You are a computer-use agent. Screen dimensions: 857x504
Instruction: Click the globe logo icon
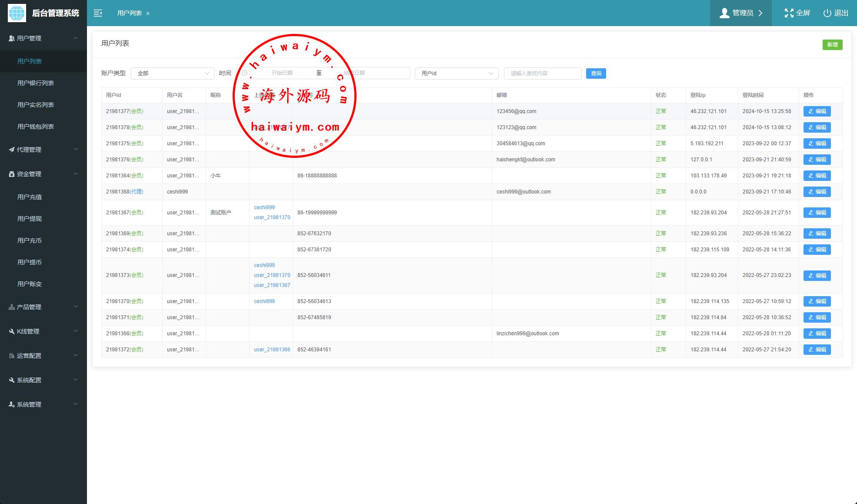click(x=17, y=13)
